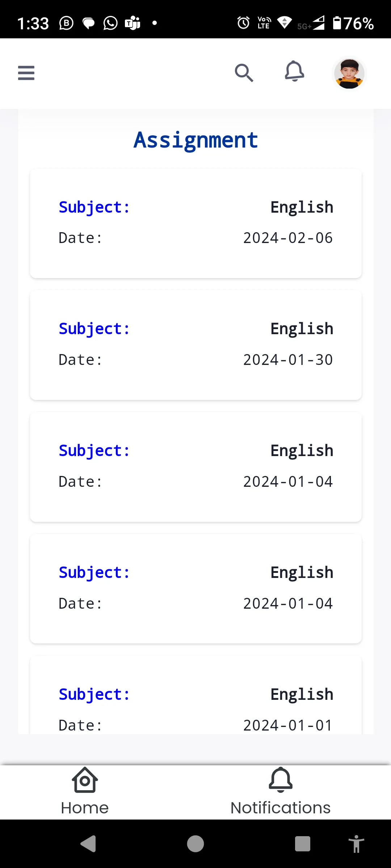
Task: Open the top bar bell notifications
Action: [294, 71]
